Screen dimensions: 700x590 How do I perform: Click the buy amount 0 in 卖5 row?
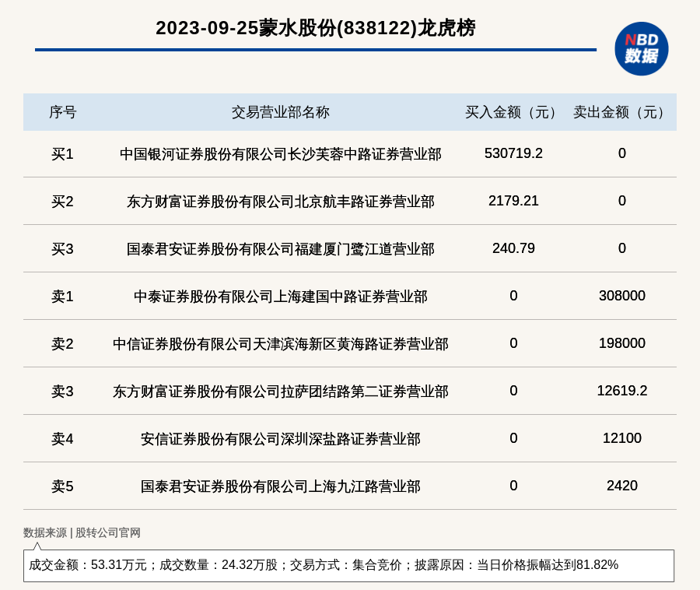pos(513,485)
